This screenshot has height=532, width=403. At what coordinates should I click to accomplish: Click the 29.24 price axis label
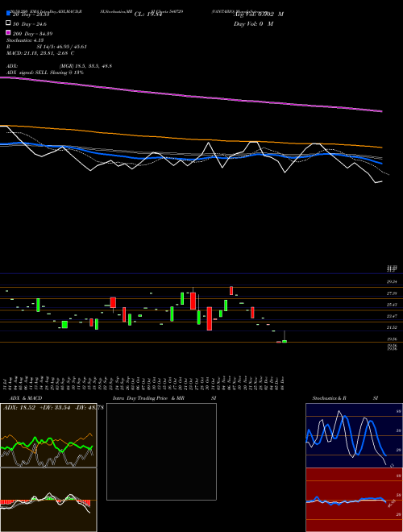pos(392,281)
